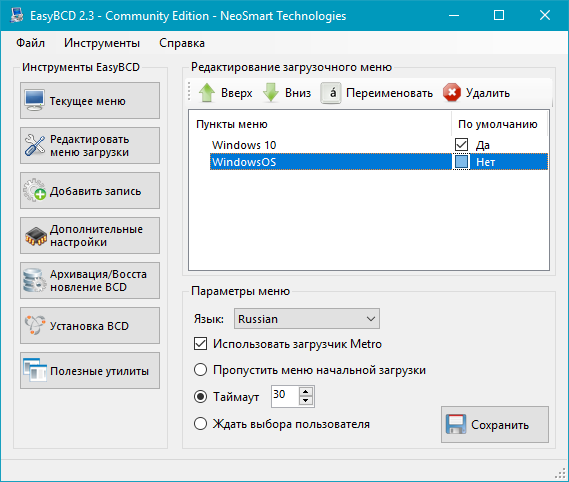Uncheck the default checkbox for Windows 10
This screenshot has height=482, width=569.
point(461,144)
